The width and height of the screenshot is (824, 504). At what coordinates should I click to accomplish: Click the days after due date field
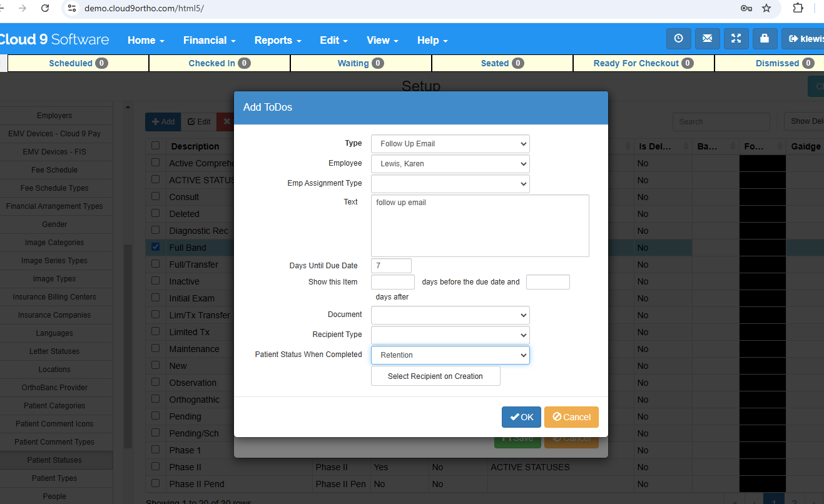click(548, 282)
